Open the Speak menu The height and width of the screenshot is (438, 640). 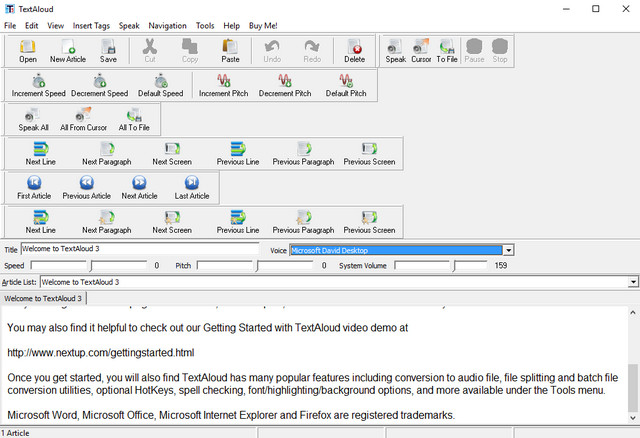pyautogui.click(x=129, y=25)
